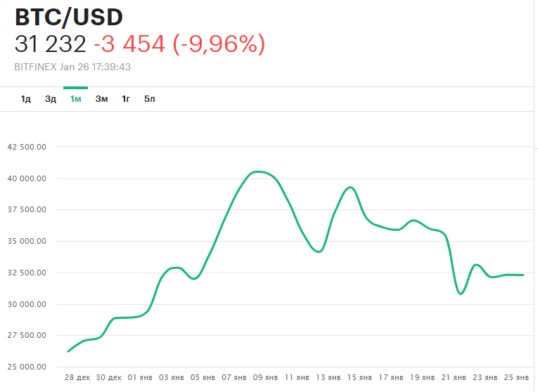
Task: Click the 28 дек date label
Action: pos(77,377)
